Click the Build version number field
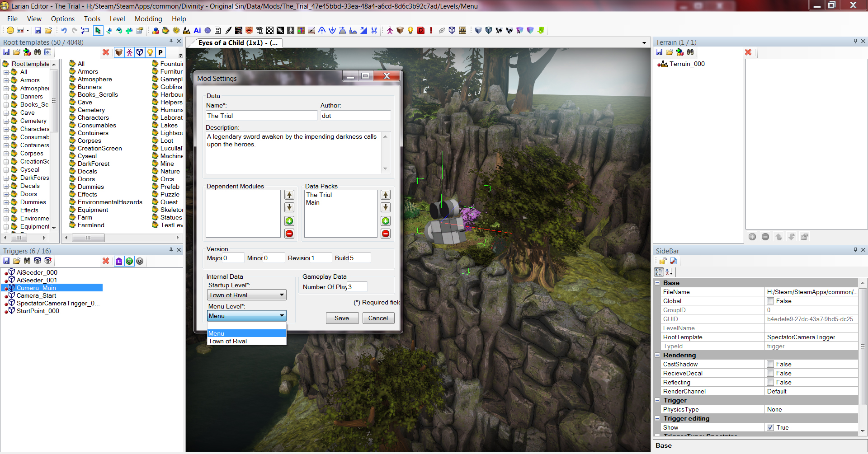Image resolution: width=868 pixels, height=454 pixels. 360,258
